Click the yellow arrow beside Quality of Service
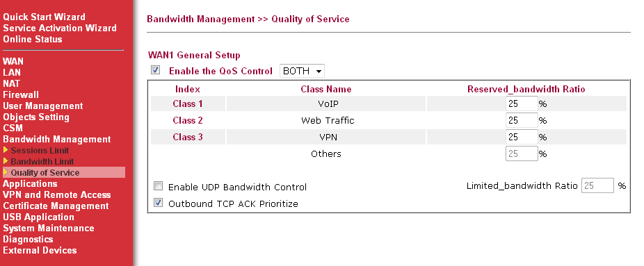 point(6,172)
